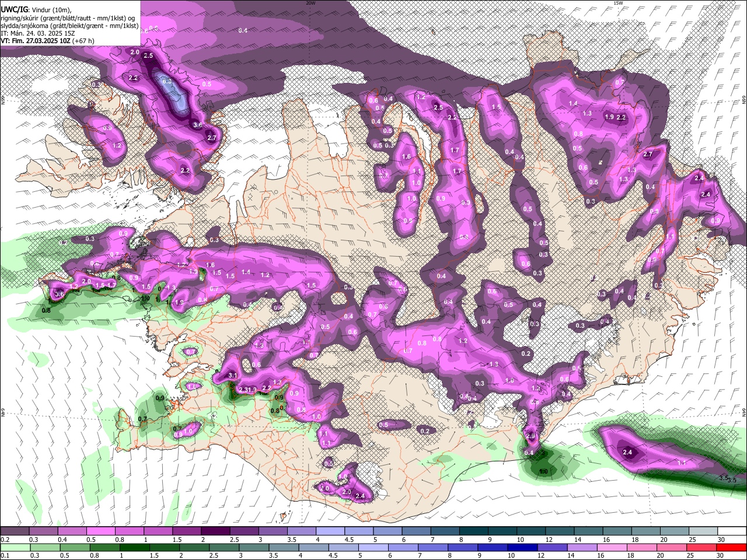Screen dimensions: 747x560
Task: Click the upper legend swatch labeled 1.5
Action: pos(186,532)
